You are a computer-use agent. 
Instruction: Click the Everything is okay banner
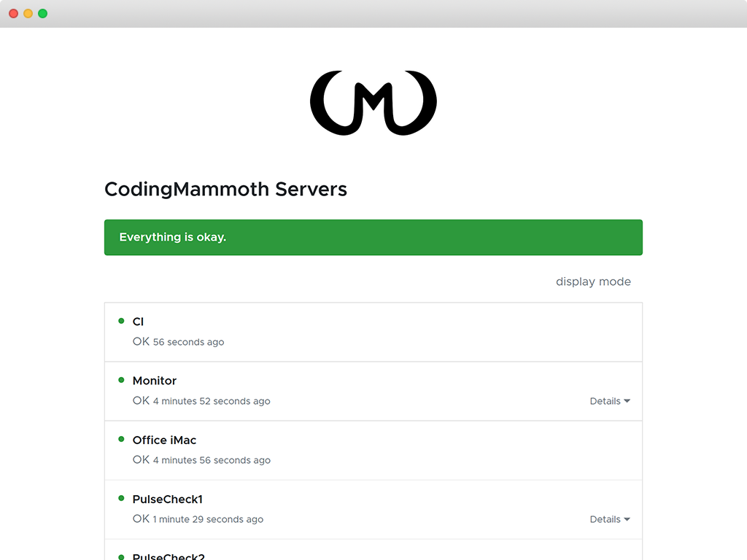[373, 237]
